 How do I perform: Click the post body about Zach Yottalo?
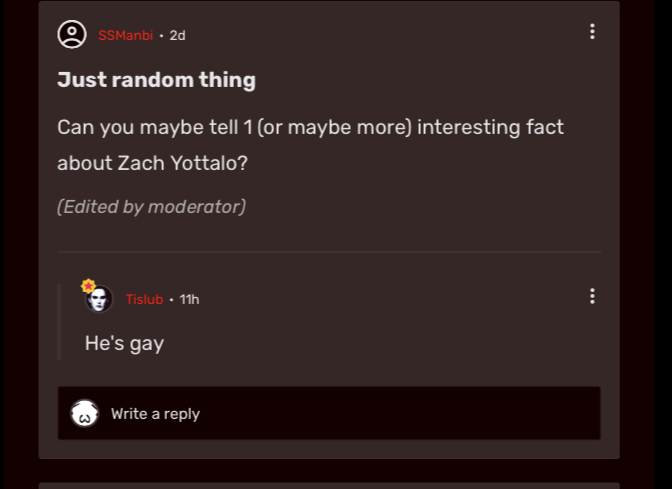(310, 145)
